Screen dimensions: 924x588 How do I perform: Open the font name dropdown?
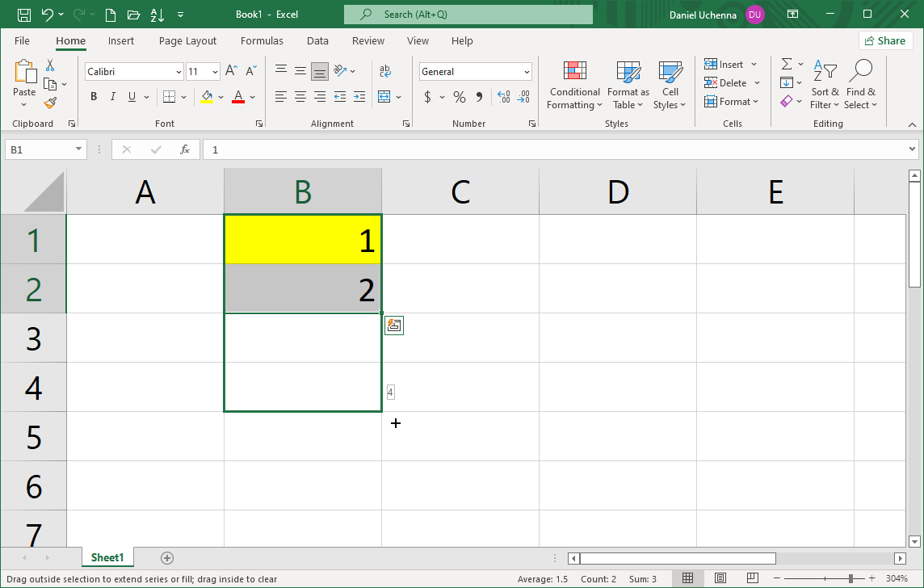click(x=178, y=72)
